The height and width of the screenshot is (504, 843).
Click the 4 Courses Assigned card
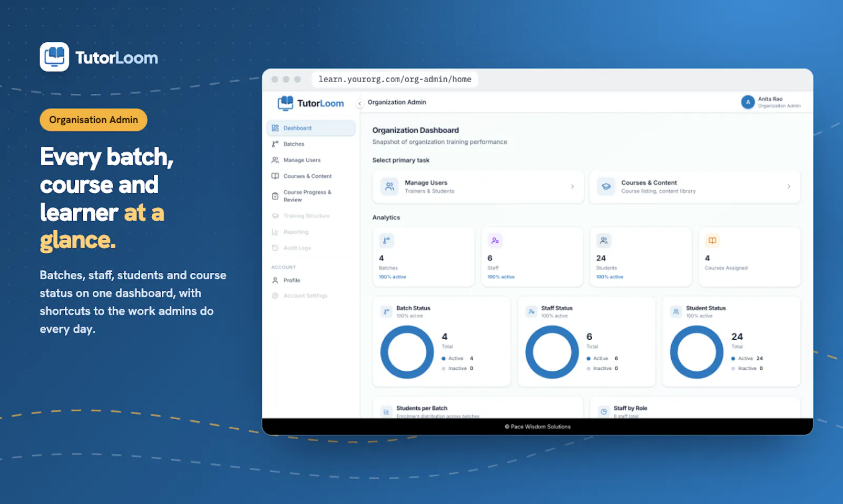pos(749,257)
